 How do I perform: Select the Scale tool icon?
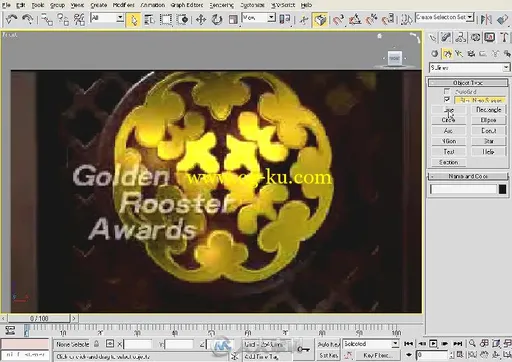pyautogui.click(x=233, y=20)
